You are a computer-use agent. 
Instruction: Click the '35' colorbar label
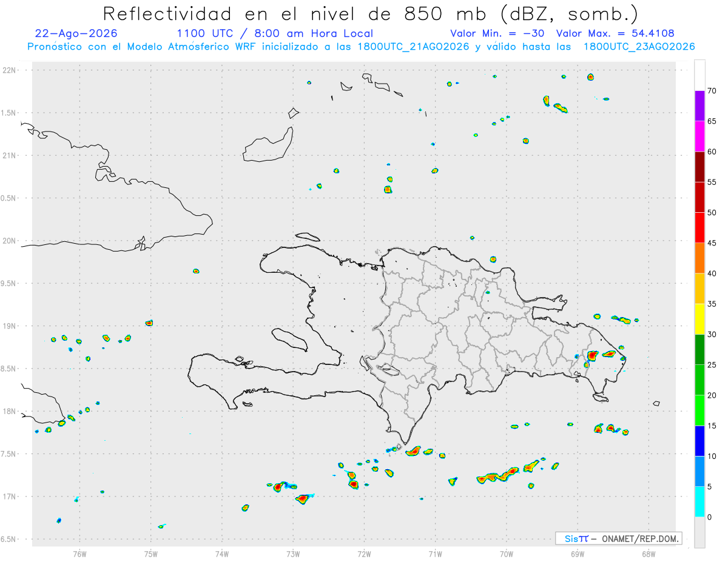tap(712, 304)
